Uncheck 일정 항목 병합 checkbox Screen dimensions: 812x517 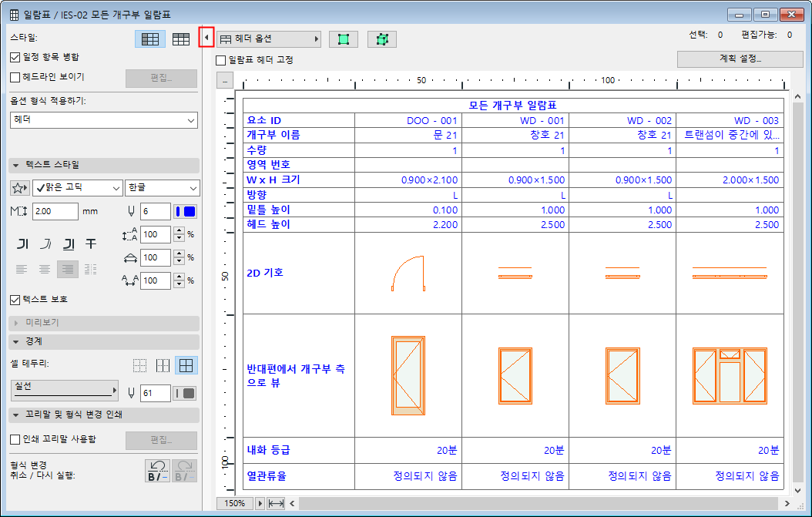(15, 57)
